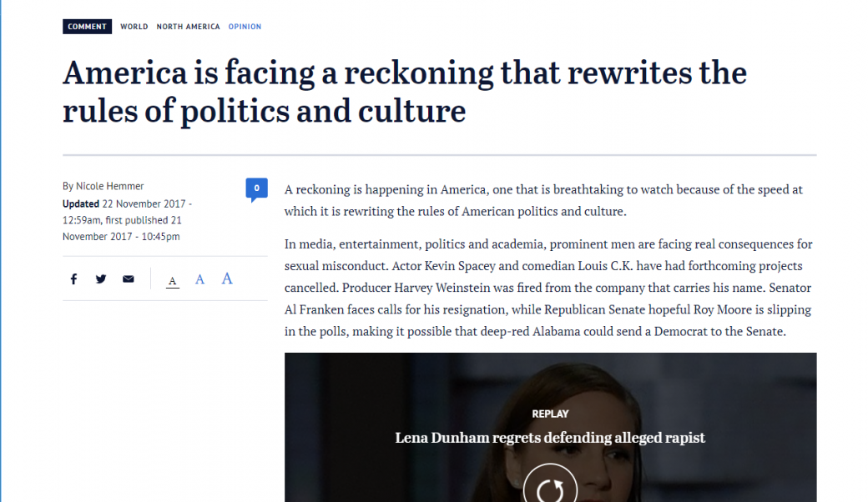
Task: Email this article using envelope icon
Action: 128,279
